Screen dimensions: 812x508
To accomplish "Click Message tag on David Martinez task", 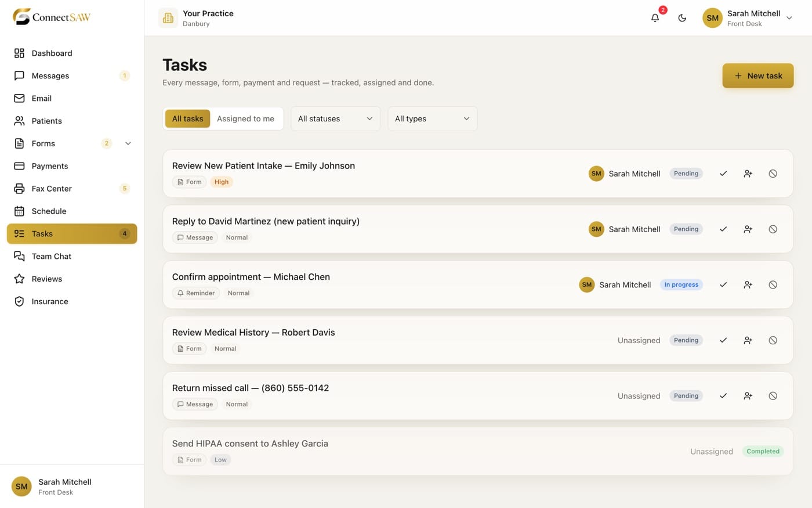I will pyautogui.click(x=195, y=237).
